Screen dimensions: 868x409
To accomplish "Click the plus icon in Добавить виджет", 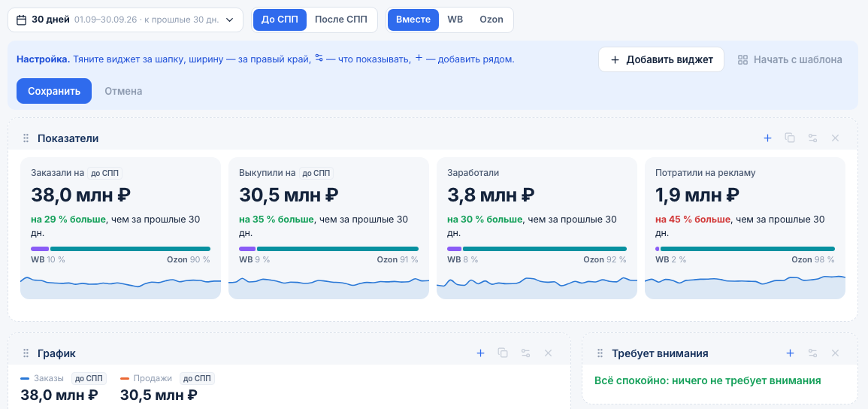I will [615, 60].
